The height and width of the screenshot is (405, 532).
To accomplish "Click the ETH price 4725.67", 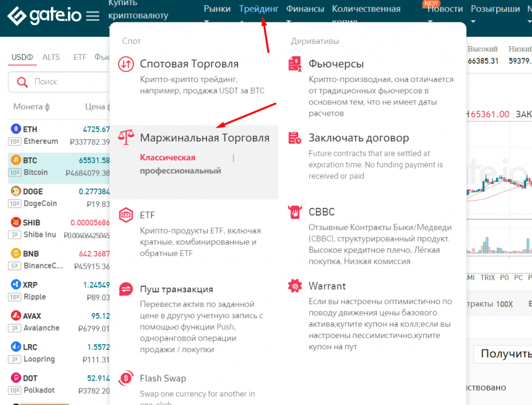I will [96, 129].
